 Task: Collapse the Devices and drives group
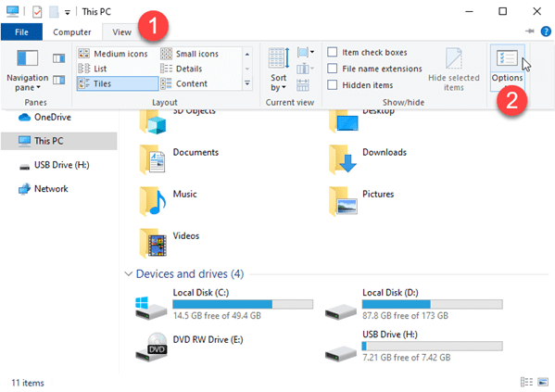pos(129,274)
